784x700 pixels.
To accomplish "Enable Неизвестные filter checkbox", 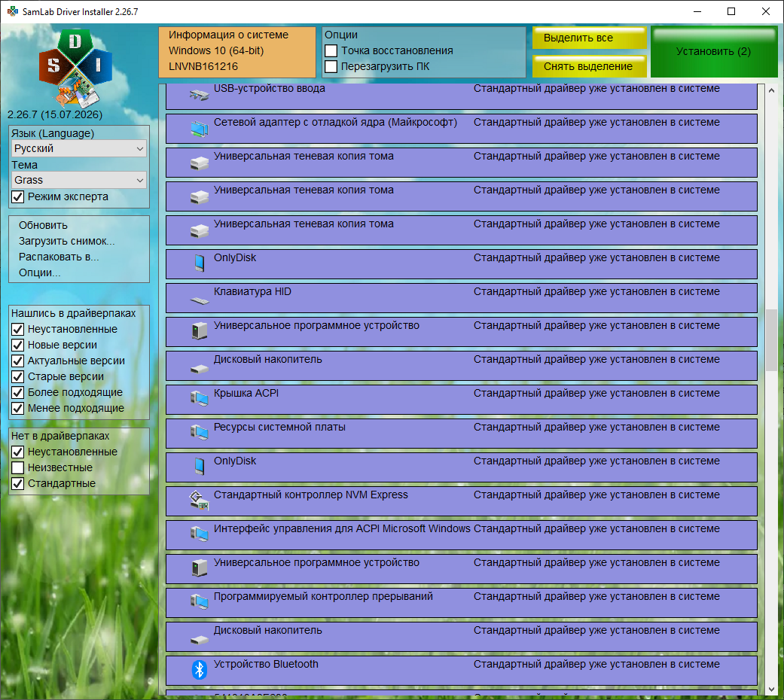I will click(x=17, y=467).
